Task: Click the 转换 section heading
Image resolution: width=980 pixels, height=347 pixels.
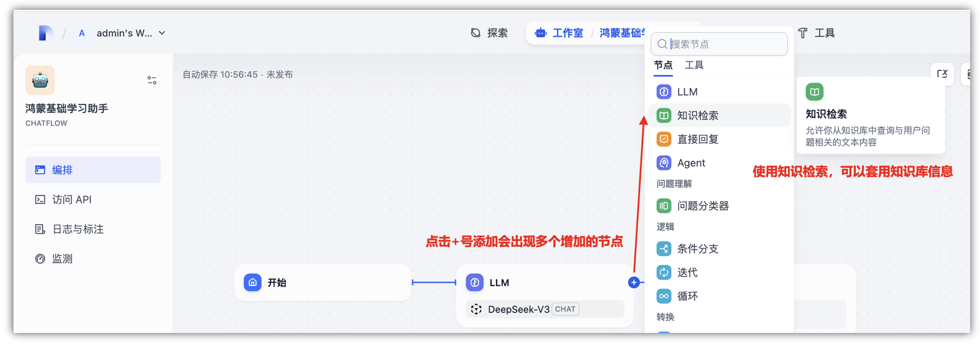Action: [x=666, y=317]
